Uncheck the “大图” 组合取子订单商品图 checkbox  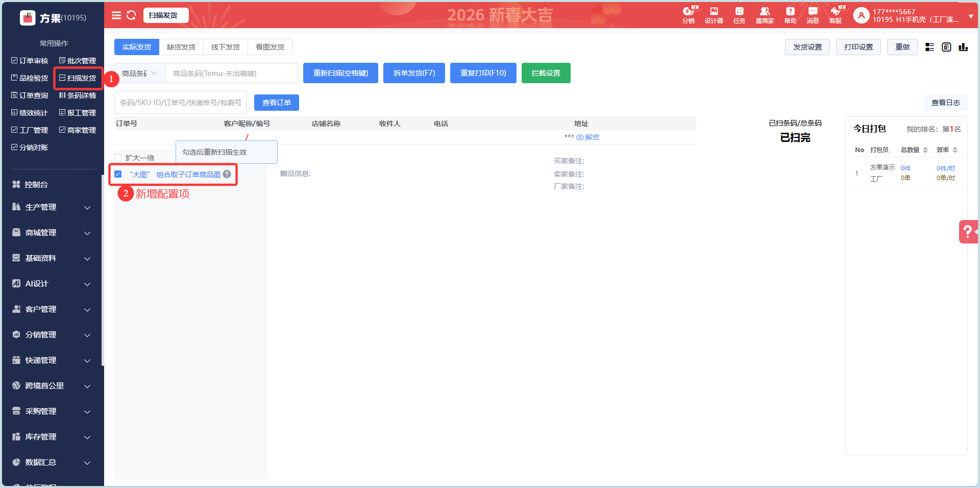tap(118, 174)
